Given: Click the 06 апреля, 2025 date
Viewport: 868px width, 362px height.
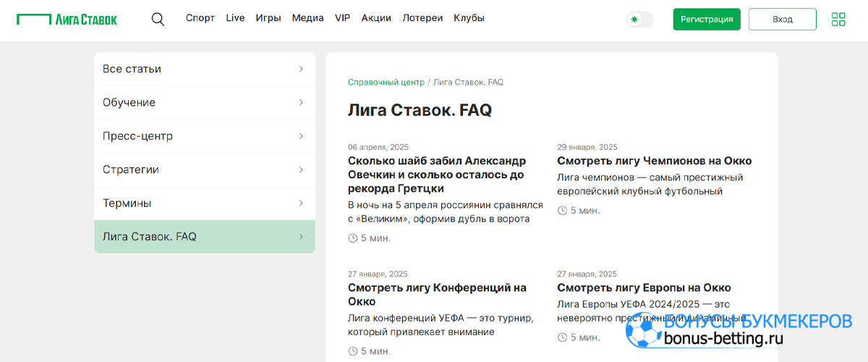Looking at the screenshot, I should tap(378, 147).
